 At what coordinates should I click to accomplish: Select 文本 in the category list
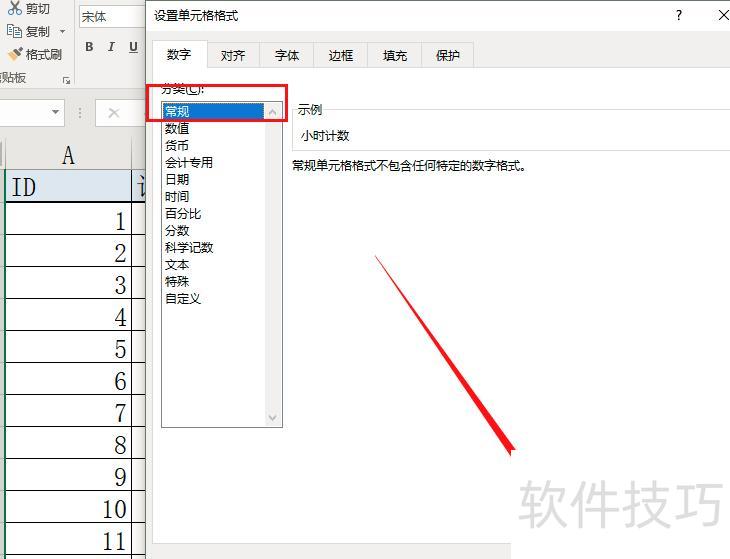(177, 264)
